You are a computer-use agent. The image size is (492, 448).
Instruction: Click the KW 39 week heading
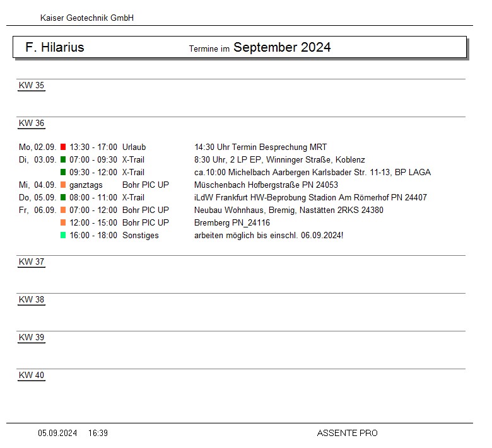(32, 338)
